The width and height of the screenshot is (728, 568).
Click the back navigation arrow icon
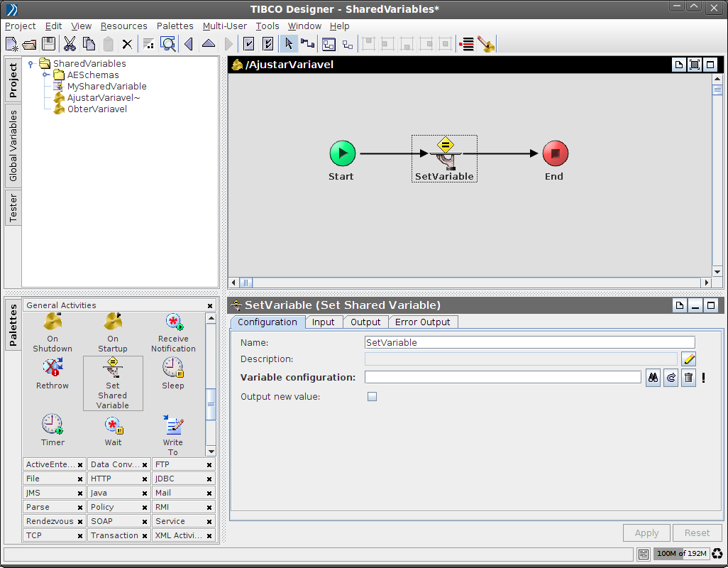tap(189, 44)
